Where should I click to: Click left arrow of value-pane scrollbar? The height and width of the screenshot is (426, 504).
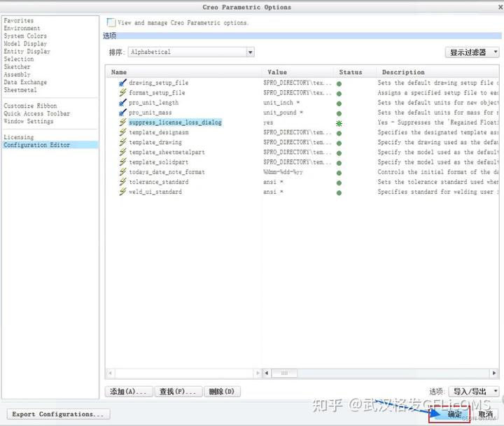point(267,373)
